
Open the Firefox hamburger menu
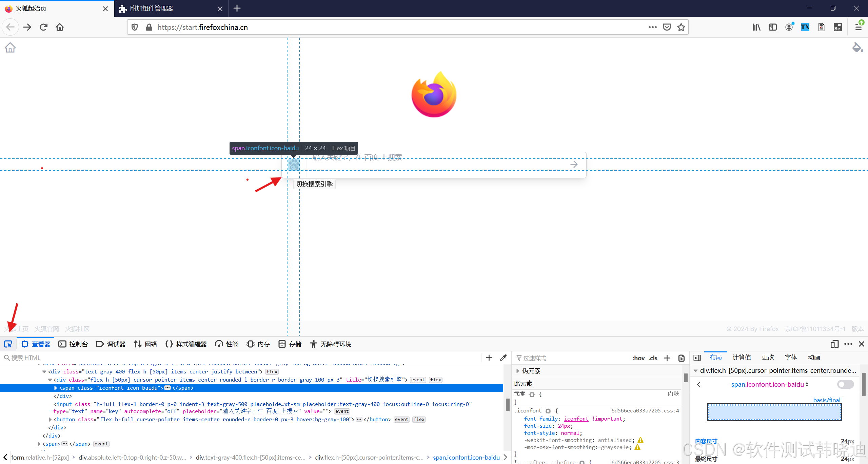point(858,27)
